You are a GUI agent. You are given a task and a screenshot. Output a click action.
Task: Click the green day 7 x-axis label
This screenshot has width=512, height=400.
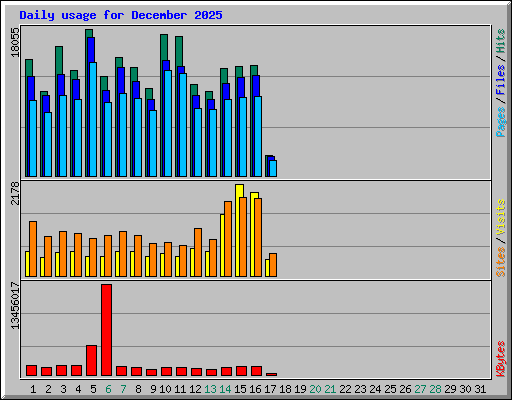tap(123, 389)
